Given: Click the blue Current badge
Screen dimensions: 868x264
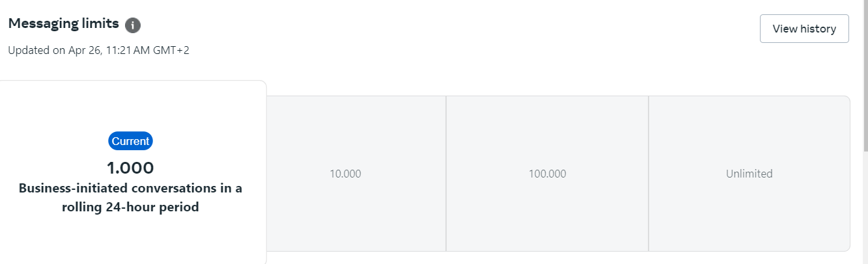Looking at the screenshot, I should [x=130, y=141].
